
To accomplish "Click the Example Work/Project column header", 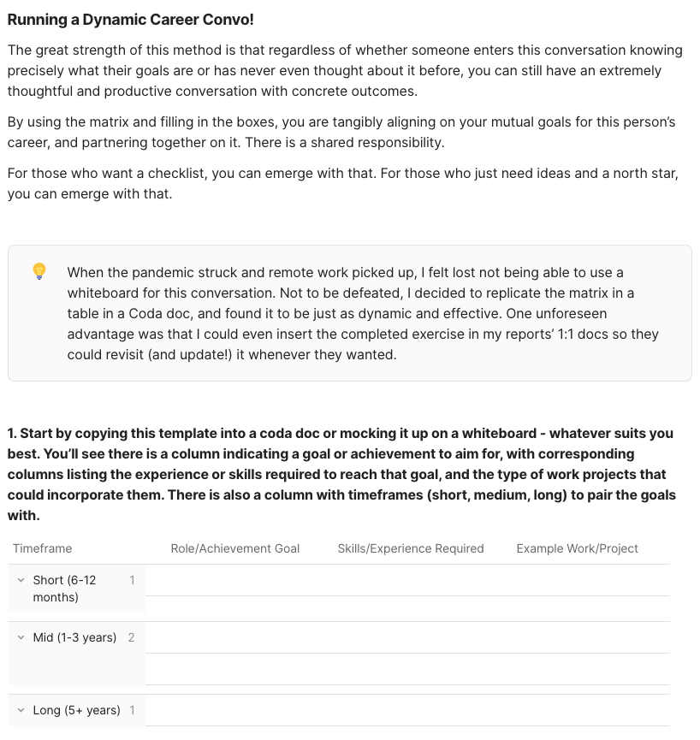I will [x=578, y=548].
